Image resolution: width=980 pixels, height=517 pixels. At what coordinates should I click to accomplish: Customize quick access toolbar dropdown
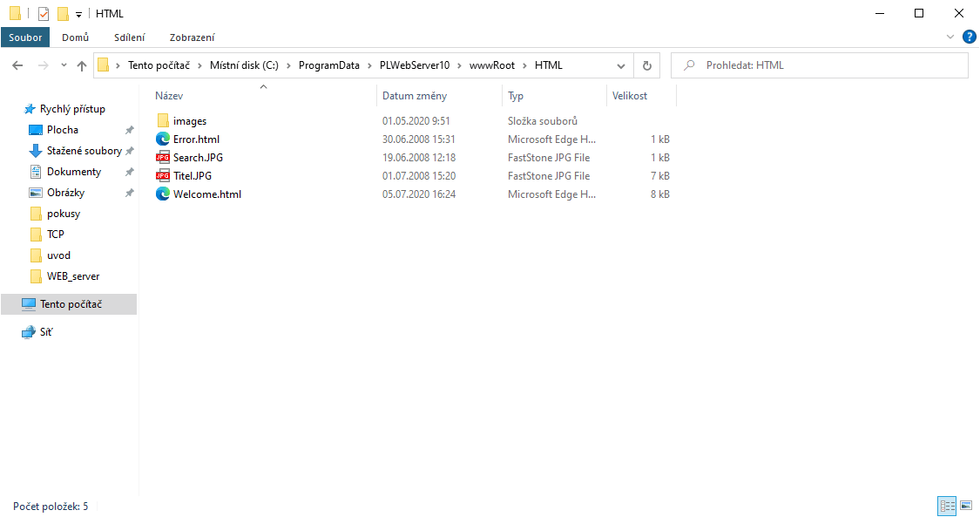(78, 14)
